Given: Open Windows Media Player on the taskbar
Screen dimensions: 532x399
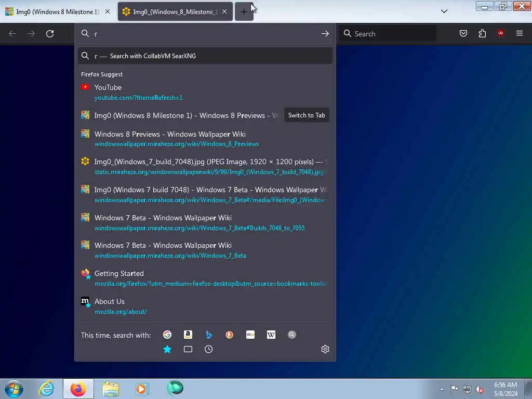Looking at the screenshot, I should pyautogui.click(x=141, y=389).
